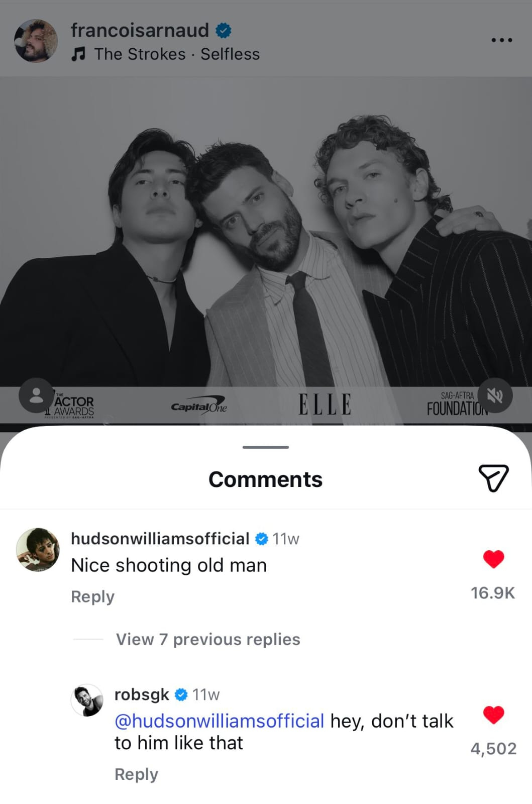Screen dimensions: 532x804
Task: Open The Strokes · Selfless audio
Action: tap(177, 54)
